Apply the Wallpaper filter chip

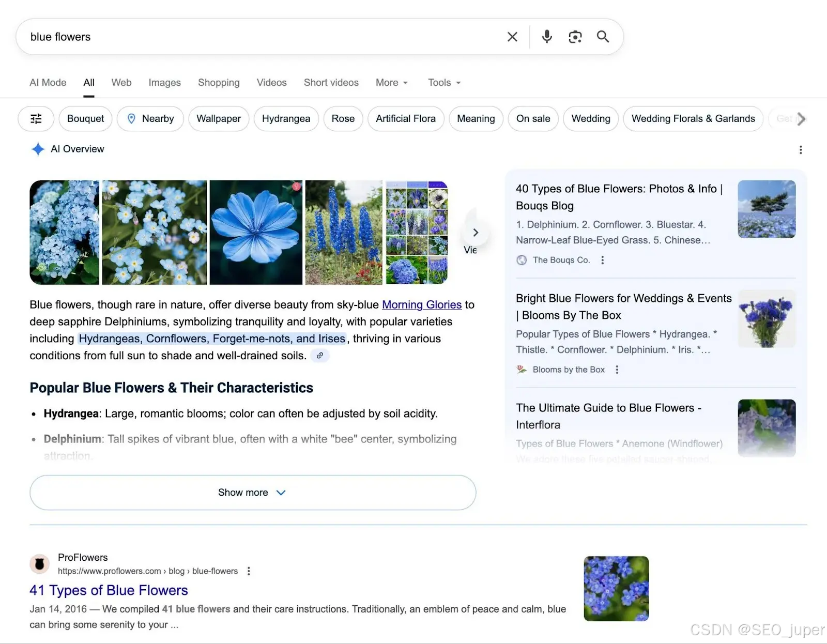pos(219,119)
